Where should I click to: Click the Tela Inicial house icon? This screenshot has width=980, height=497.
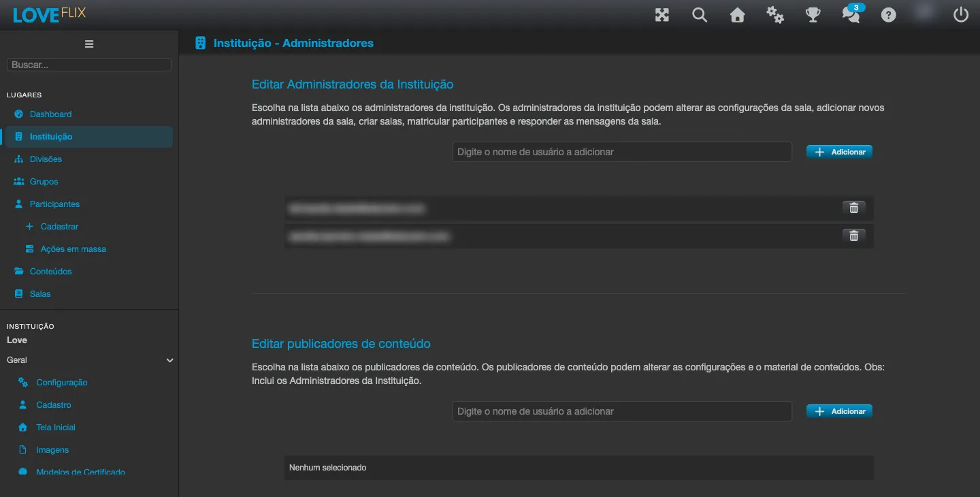23,428
